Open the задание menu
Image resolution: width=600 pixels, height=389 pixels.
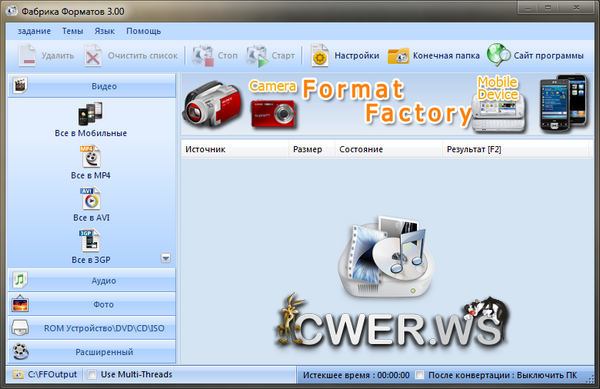coord(34,31)
